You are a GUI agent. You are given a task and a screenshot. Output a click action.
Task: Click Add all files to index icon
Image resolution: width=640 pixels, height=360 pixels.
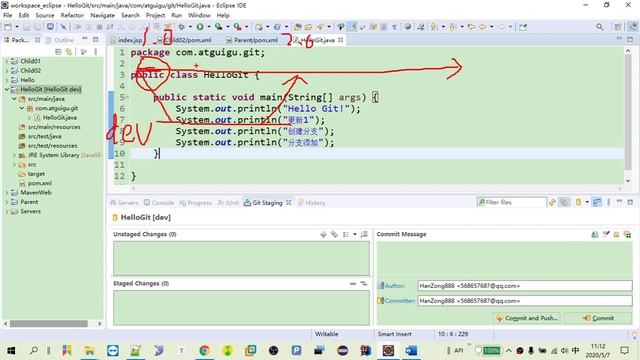(334, 234)
